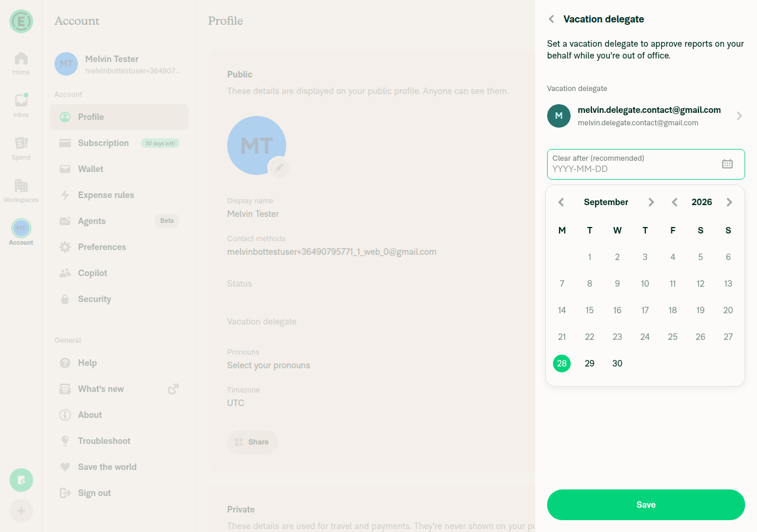Click the green create-report floating button

pos(21,480)
